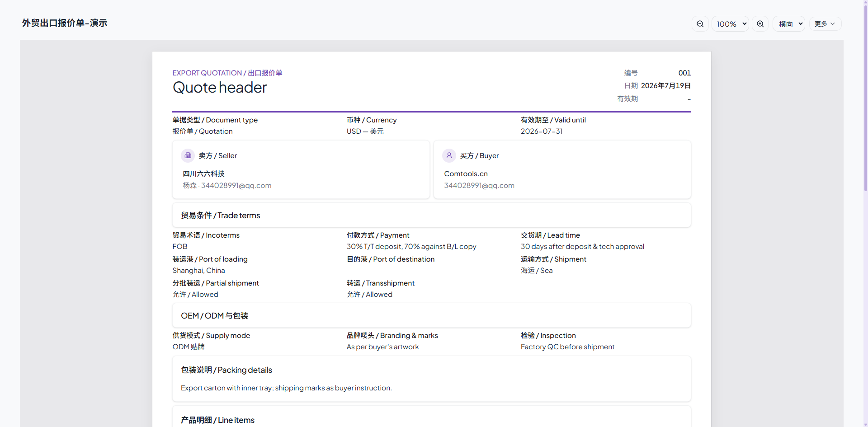Click the lead time 30 days text
Image resolution: width=868 pixels, height=427 pixels.
pyautogui.click(x=582, y=246)
